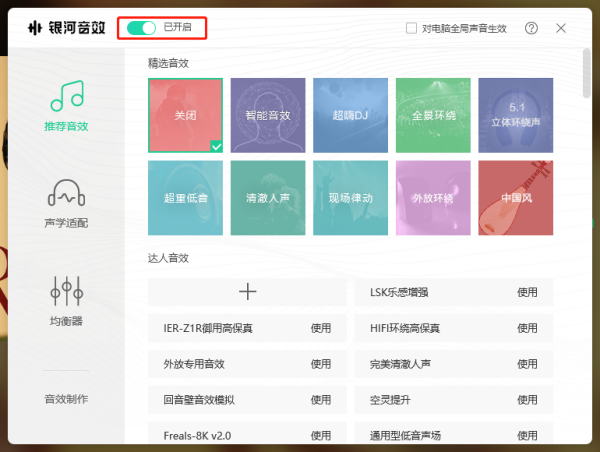Use the LSK乐感增强 effect
Image resolution: width=600 pixels, height=452 pixels.
pyautogui.click(x=527, y=292)
